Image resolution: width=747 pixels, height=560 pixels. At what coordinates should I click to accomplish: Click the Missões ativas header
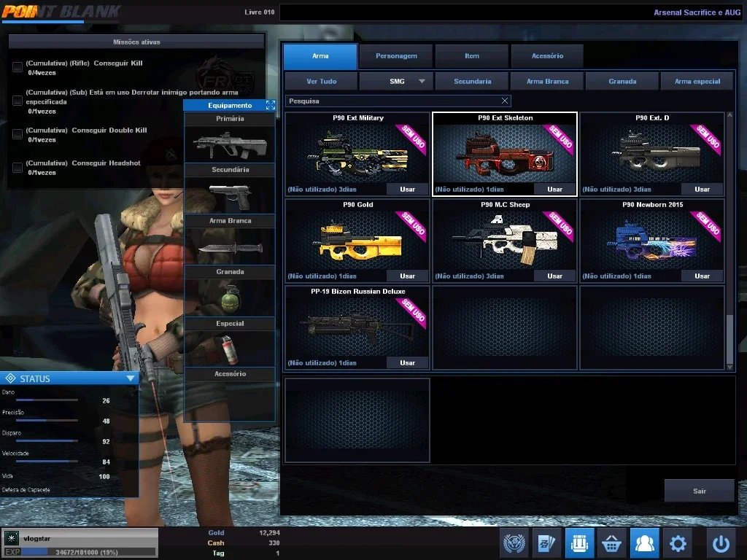tap(136, 42)
